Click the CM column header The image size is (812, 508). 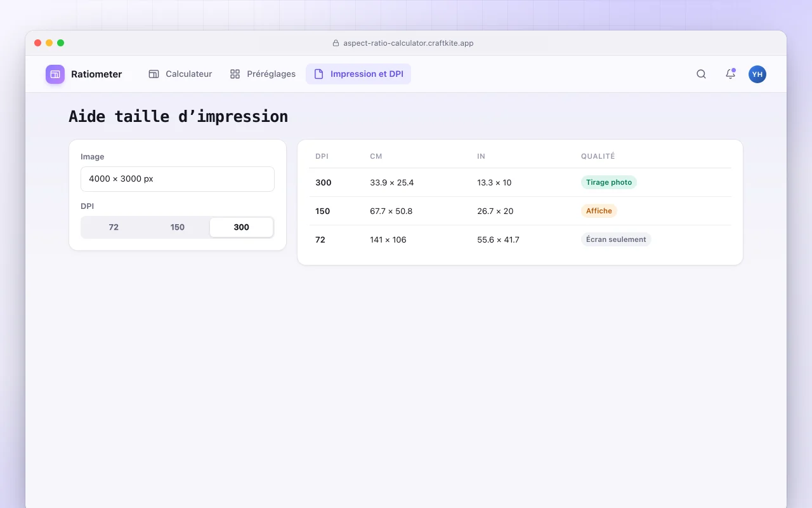(376, 156)
